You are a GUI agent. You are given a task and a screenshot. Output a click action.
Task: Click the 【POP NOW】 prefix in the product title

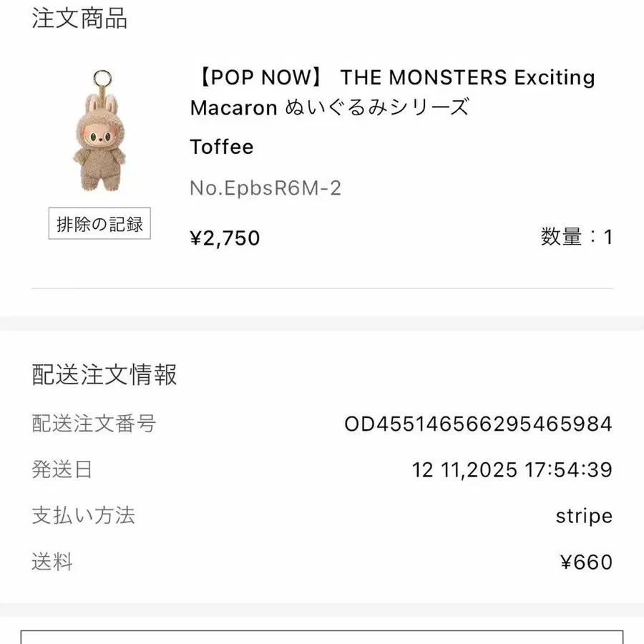tap(257, 77)
